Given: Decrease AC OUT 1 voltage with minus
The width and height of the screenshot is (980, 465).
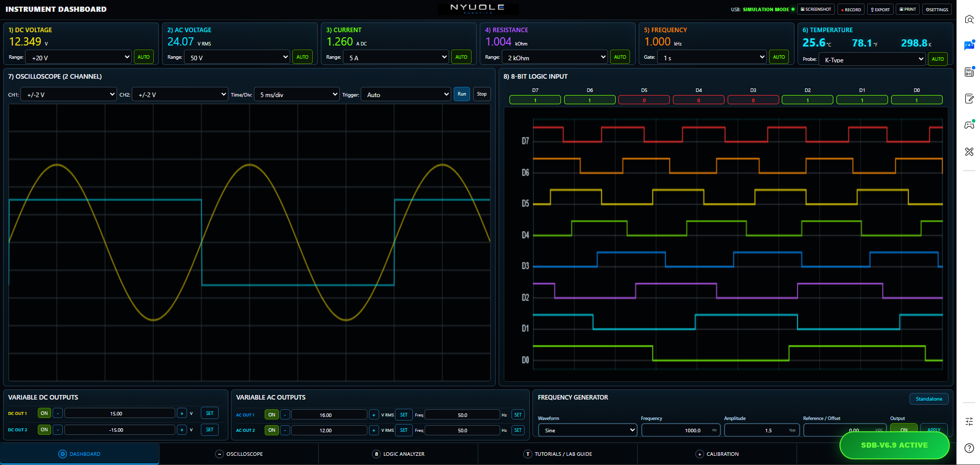Looking at the screenshot, I should pyautogui.click(x=285, y=415).
